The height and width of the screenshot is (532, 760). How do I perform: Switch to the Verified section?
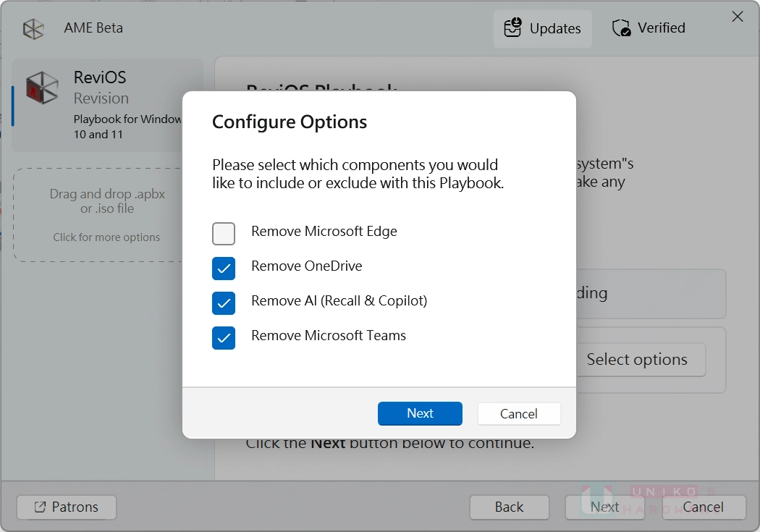point(649,28)
